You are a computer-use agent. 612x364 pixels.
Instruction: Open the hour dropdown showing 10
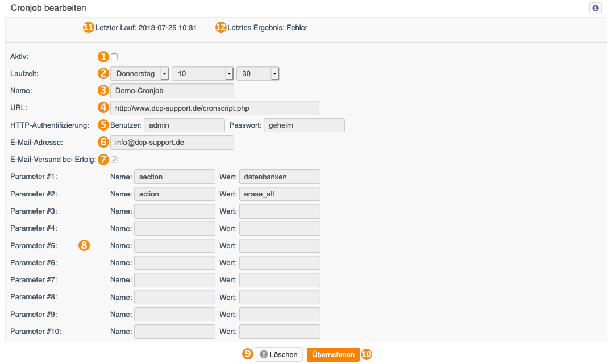202,73
